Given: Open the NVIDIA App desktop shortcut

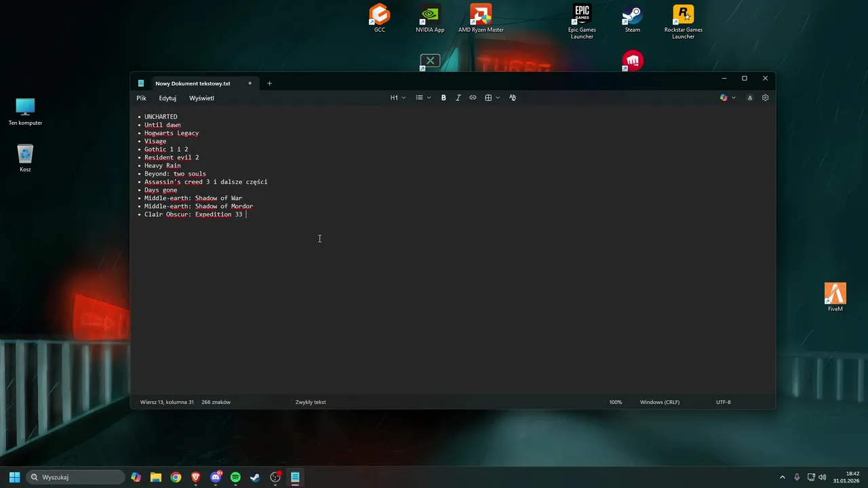Looking at the screenshot, I should (430, 18).
